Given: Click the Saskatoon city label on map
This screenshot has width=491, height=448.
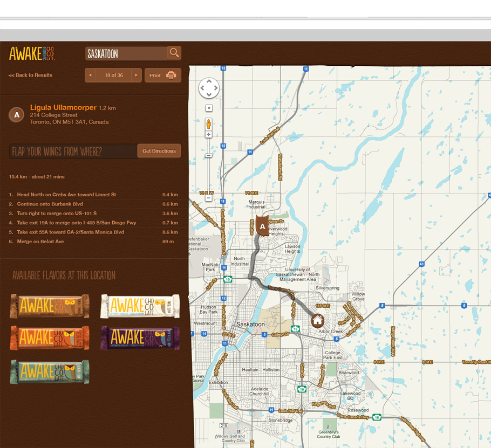Looking at the screenshot, I should point(250,325).
